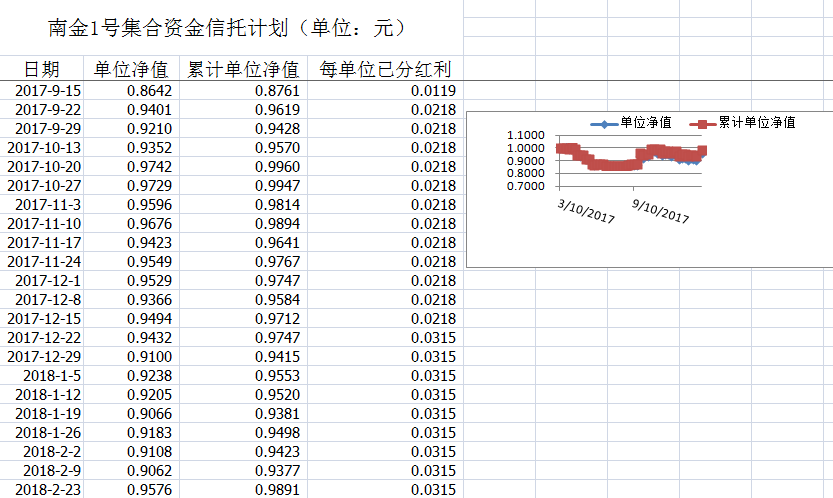833x498 pixels.
Task: Click the 9/10/2017 axis label in chart
Action: (660, 213)
